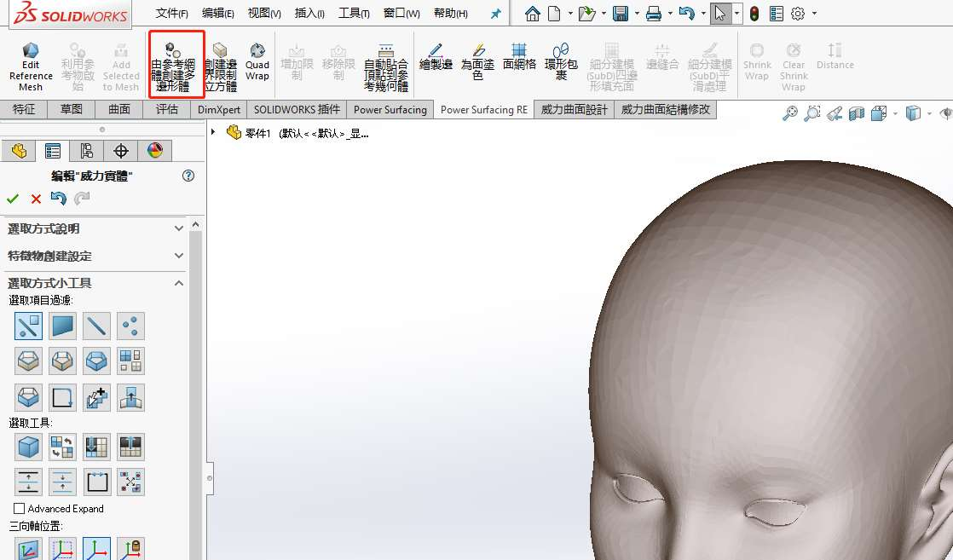The width and height of the screenshot is (953, 560).
Task: Click the 面網格 face mesh tool
Action: point(519,57)
